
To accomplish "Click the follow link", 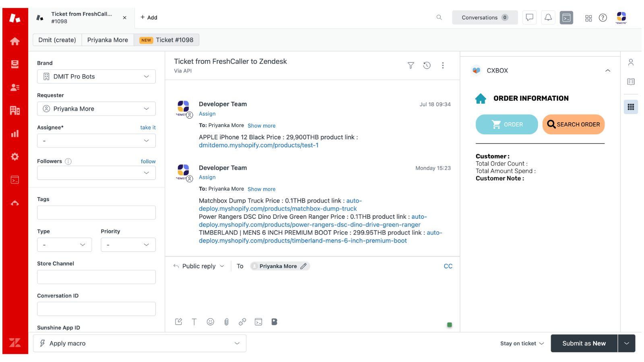I will click(148, 161).
